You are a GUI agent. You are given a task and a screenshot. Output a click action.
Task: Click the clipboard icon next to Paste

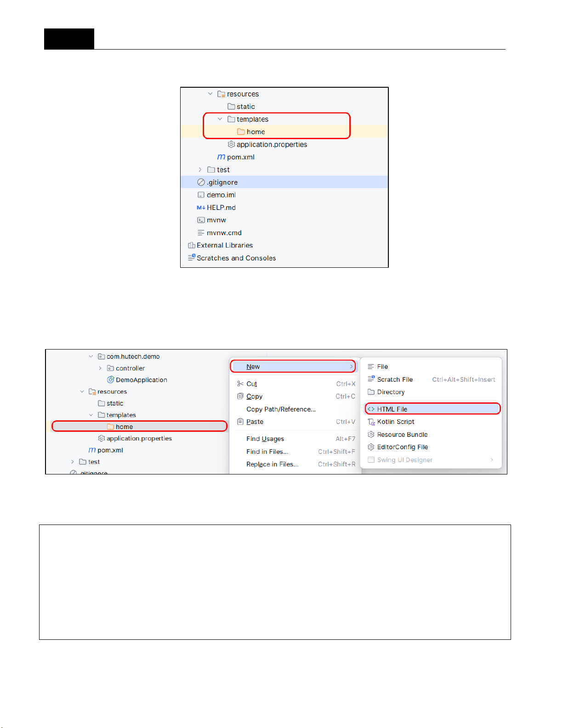240,422
